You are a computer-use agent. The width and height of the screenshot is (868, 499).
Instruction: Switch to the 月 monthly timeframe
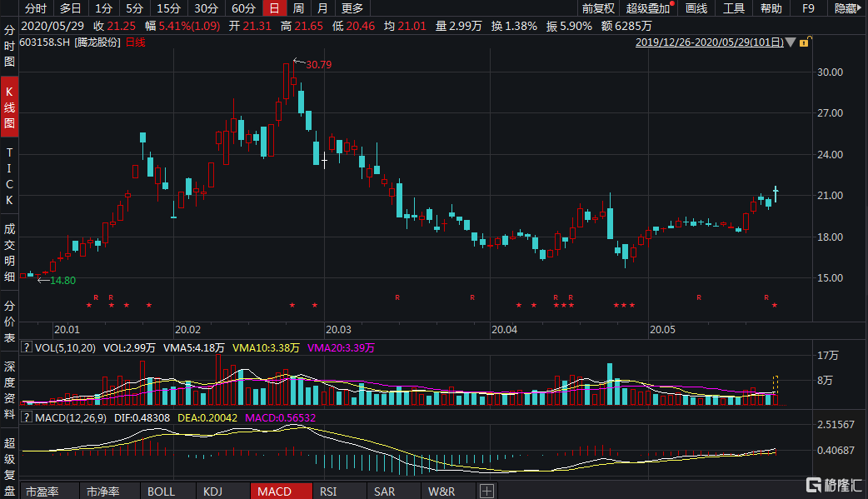click(322, 8)
